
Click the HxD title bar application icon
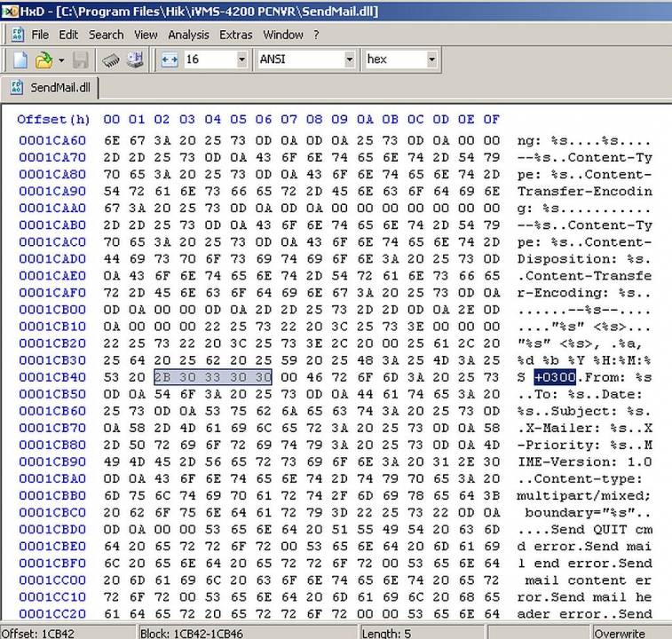pos(10,12)
